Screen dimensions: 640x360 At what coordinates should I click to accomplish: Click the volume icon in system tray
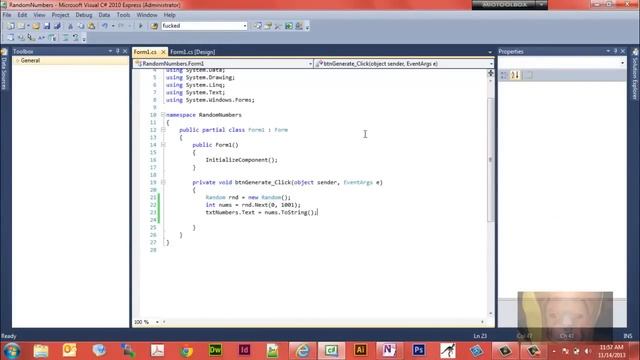tap(588, 351)
